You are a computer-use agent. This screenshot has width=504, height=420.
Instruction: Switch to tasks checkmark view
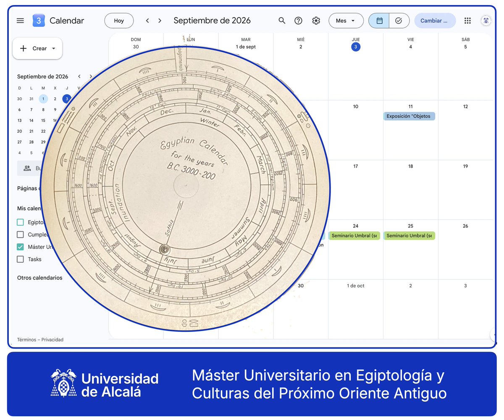(399, 21)
